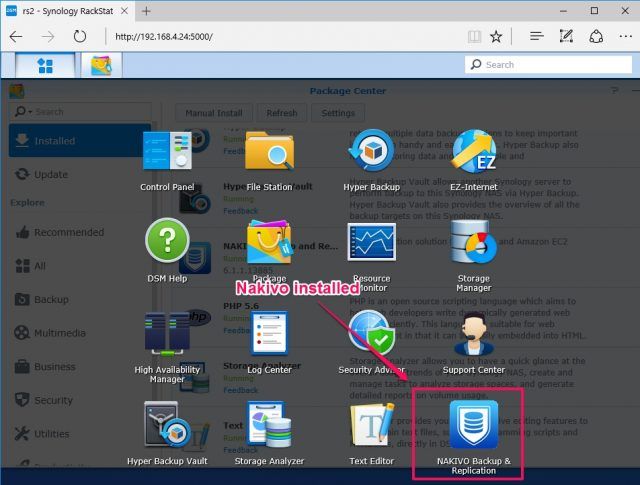Open Storage Manager
Viewport: 640px width, 485px height.
pos(473,242)
